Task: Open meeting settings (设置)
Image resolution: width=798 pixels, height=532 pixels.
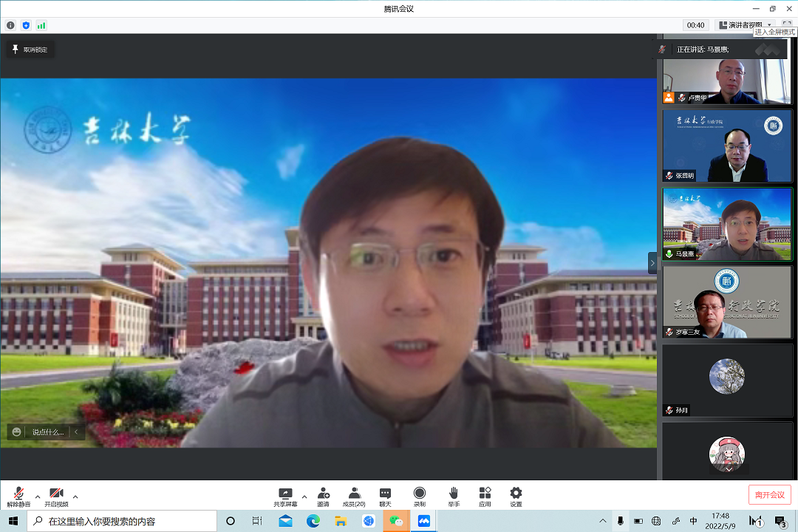Action: (516, 496)
